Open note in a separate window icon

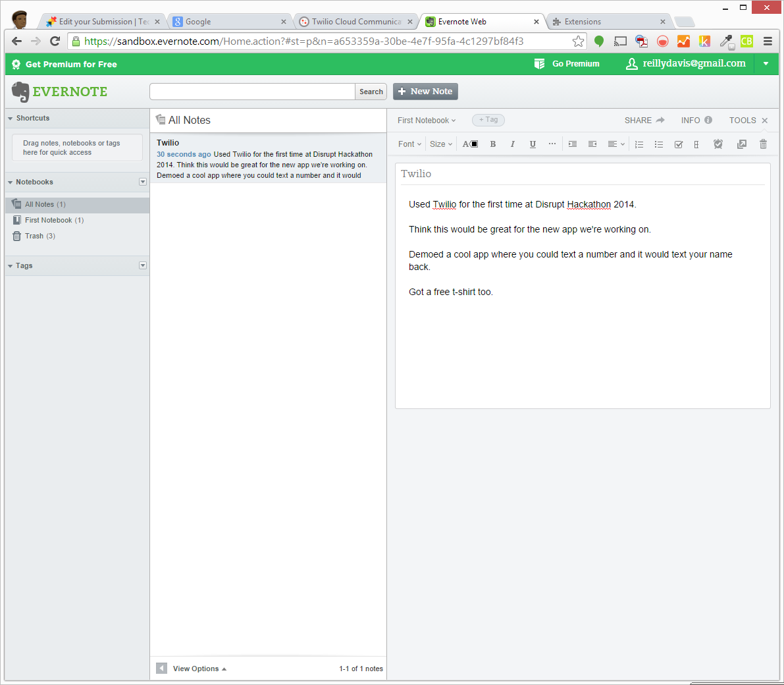[742, 144]
